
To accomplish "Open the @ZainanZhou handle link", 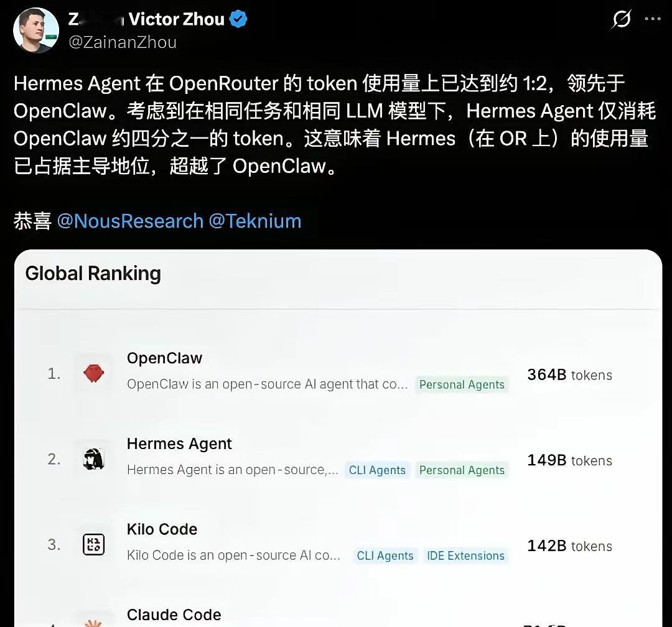I will [123, 42].
